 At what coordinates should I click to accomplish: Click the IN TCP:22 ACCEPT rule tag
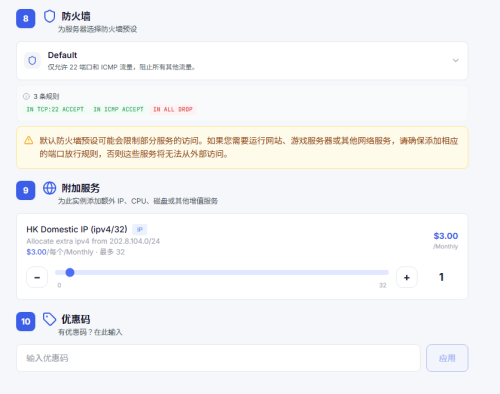(55, 109)
